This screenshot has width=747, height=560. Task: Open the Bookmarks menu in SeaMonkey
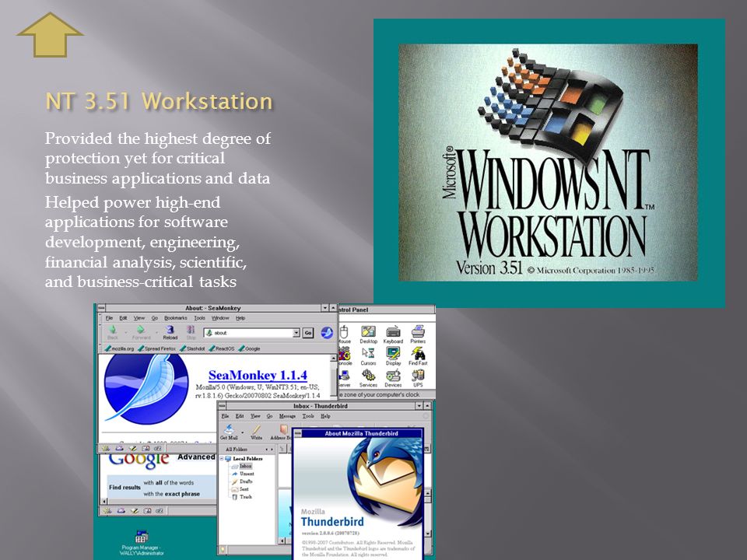tap(175, 318)
